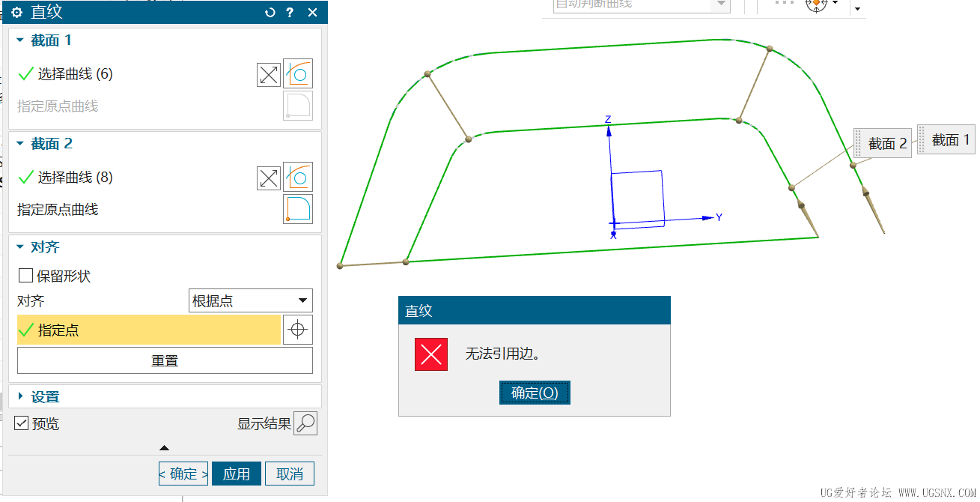Open the point dialog icon beside 指定点

point(298,330)
